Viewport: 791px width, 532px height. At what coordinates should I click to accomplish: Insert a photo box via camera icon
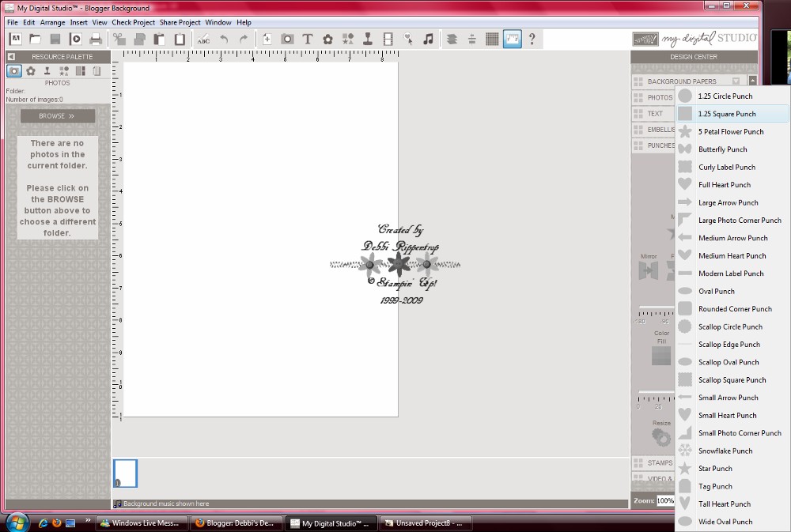[287, 39]
